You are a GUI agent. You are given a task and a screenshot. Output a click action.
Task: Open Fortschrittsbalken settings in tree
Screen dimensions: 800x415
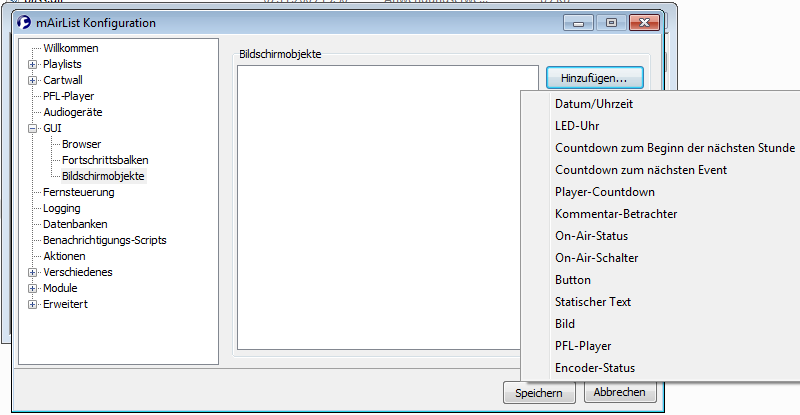105,160
